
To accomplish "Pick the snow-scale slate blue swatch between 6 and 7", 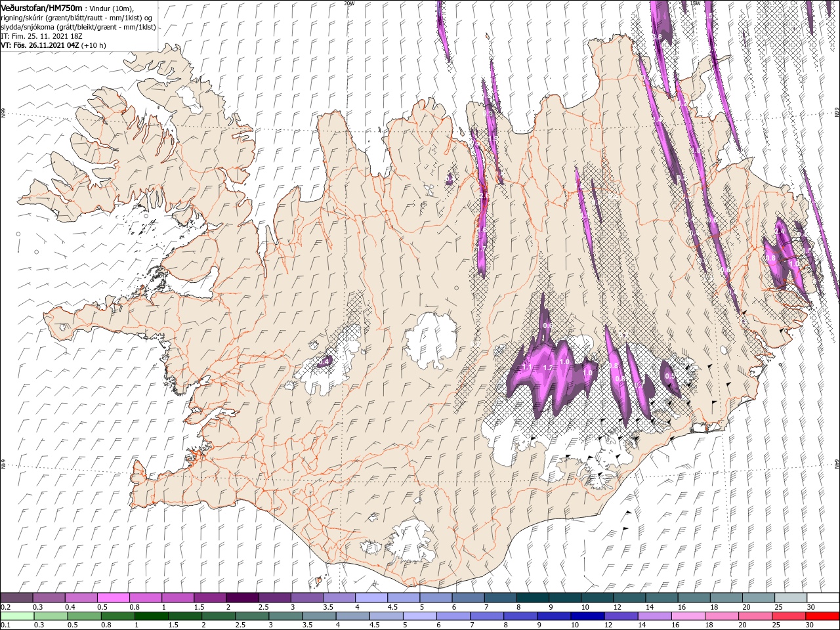I will [x=467, y=598].
